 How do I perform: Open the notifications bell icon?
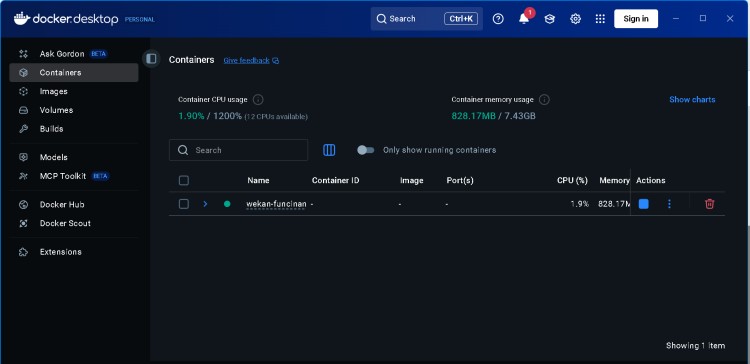pos(524,19)
